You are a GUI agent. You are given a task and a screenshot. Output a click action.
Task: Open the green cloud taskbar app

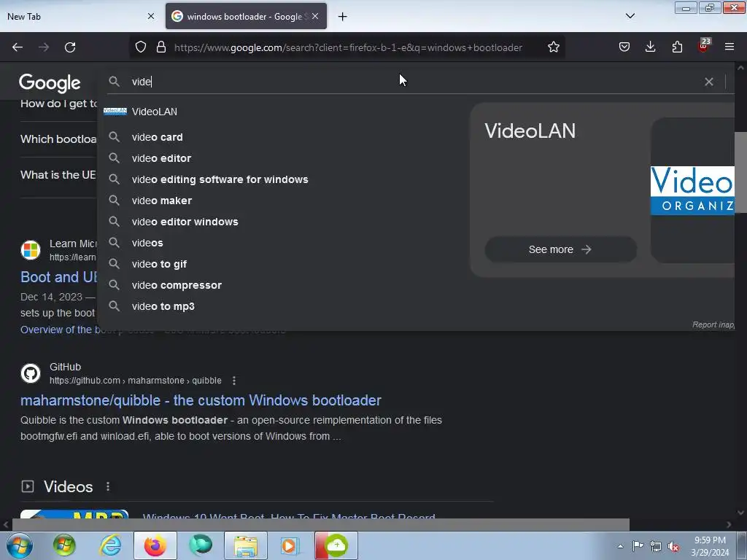[x=336, y=545]
